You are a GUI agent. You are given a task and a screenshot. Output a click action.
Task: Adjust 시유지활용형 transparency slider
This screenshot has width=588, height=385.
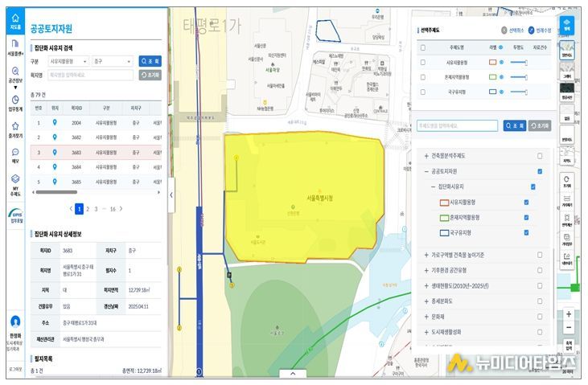click(519, 62)
